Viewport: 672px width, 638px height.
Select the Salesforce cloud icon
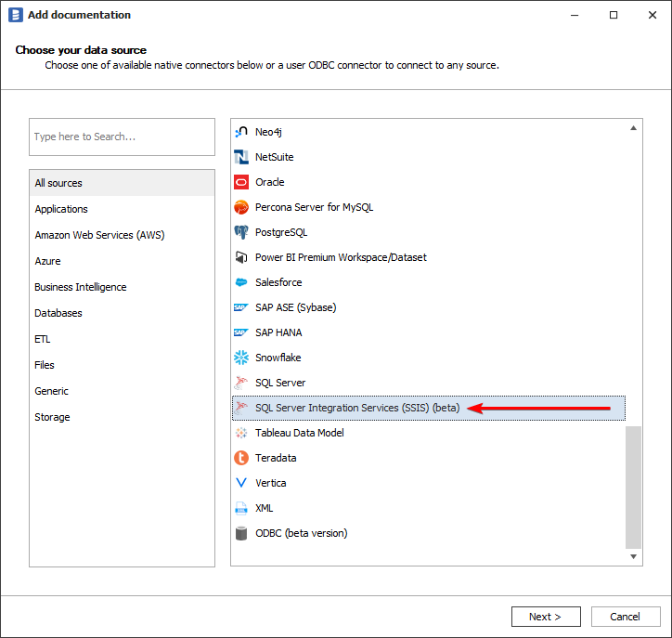241,282
